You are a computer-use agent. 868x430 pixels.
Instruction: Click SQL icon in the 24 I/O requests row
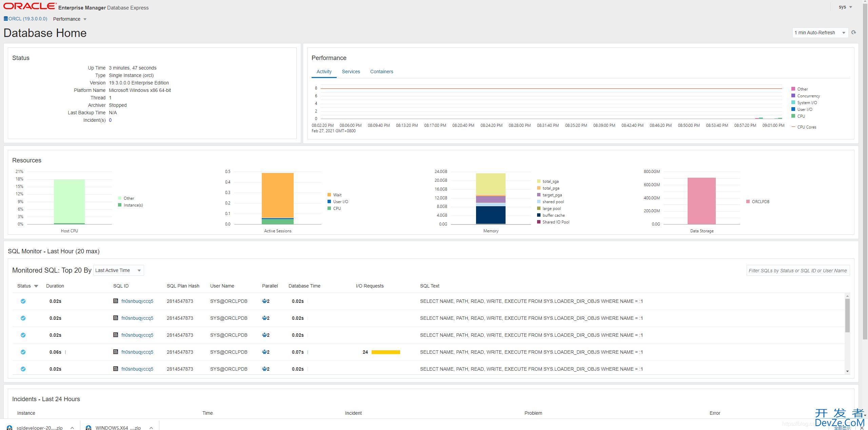(x=116, y=352)
